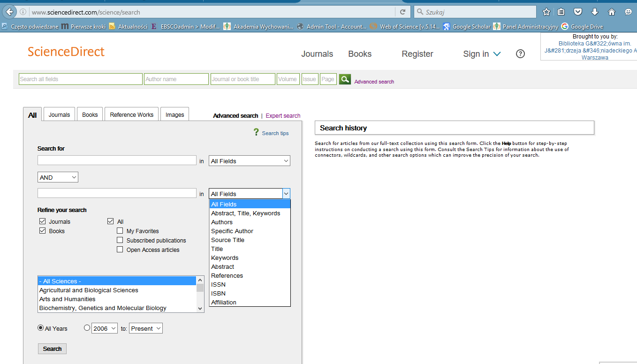Screen dimensions: 637x364
Task: Collapse the second All Fields dropdown arrow
Action: [x=286, y=194]
